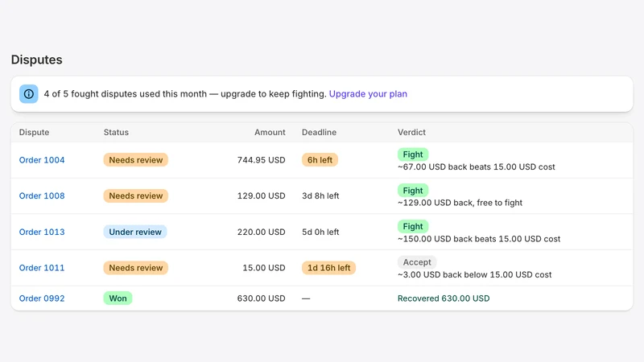Click the ~67.00 USD back verdict text
This screenshot has width=644, height=362.
click(476, 167)
